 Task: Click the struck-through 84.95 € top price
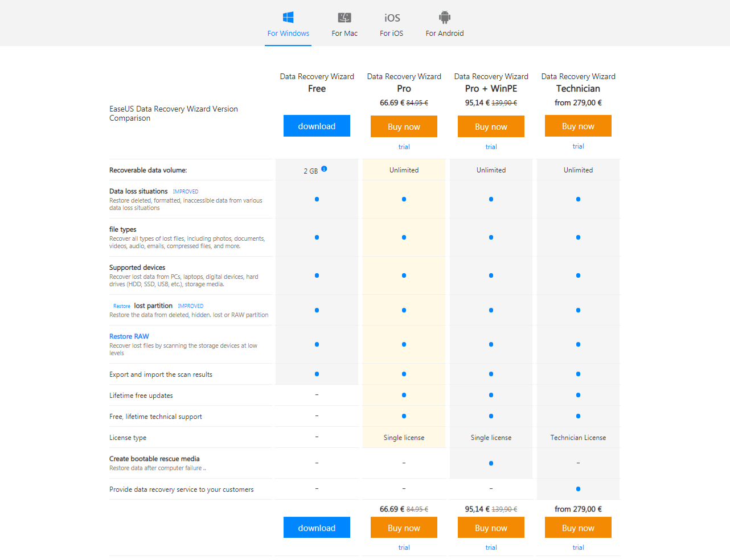click(417, 103)
